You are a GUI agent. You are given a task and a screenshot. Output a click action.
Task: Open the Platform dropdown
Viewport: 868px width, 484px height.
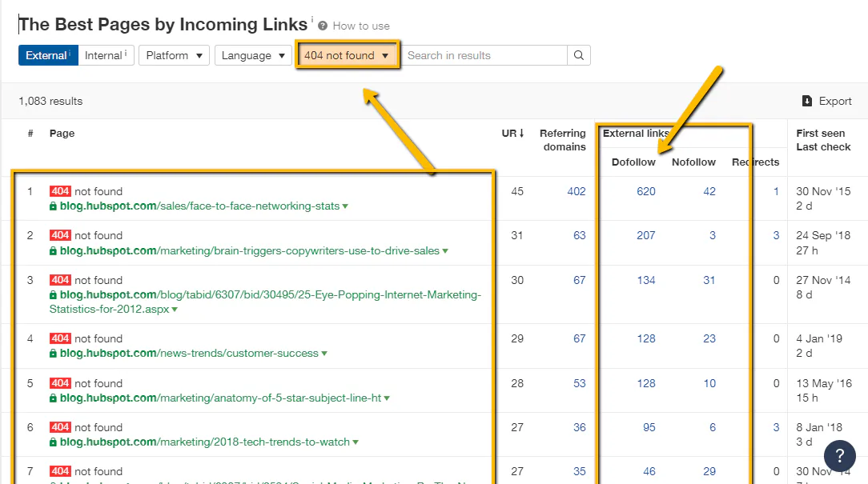pyautogui.click(x=174, y=55)
